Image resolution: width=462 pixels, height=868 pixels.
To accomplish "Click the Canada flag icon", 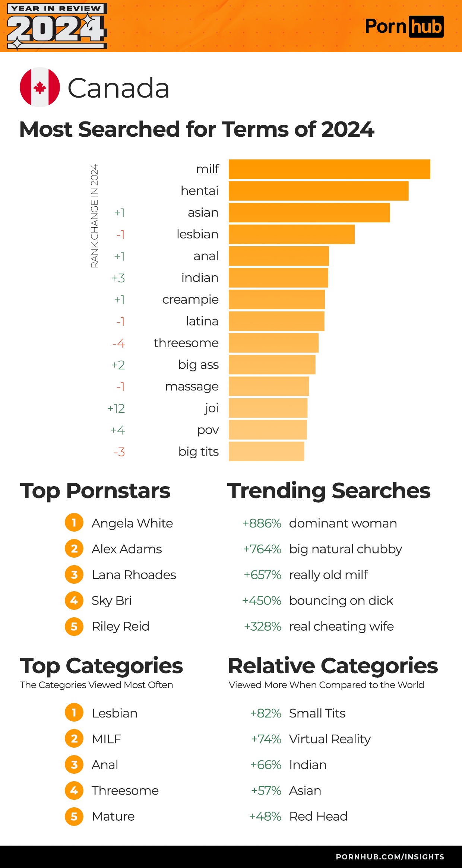I will (40, 87).
